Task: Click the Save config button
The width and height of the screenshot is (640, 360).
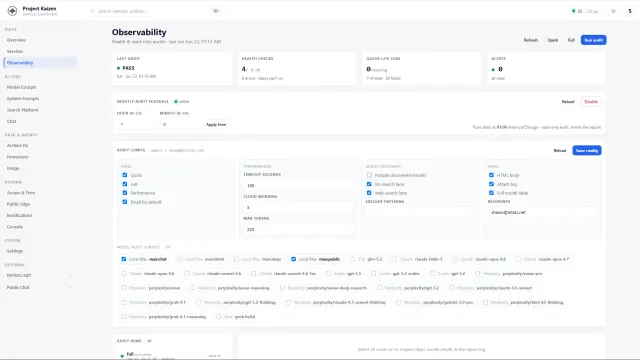Action: point(587,151)
